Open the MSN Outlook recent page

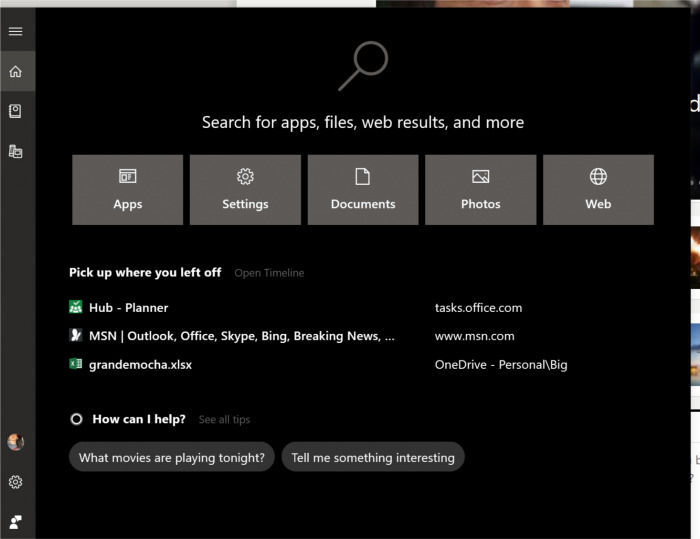(240, 336)
